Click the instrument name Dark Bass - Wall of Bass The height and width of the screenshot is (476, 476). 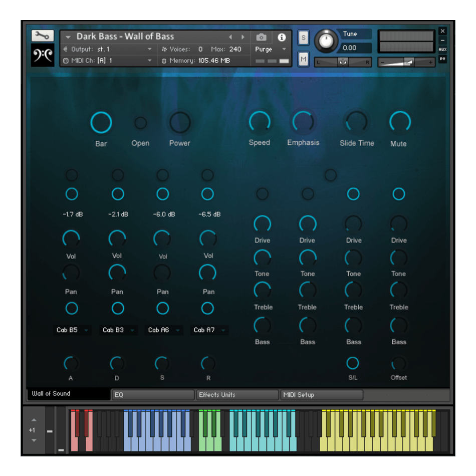point(125,37)
